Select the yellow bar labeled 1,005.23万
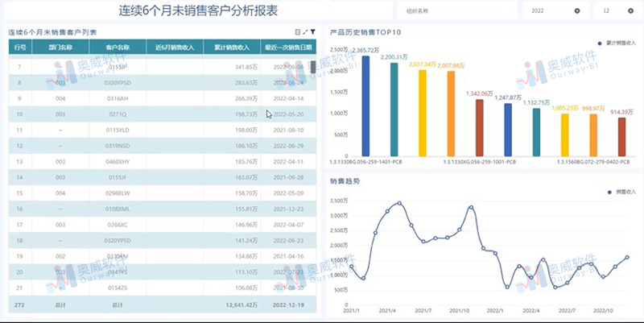This screenshot has width=644, height=323. click(x=565, y=135)
